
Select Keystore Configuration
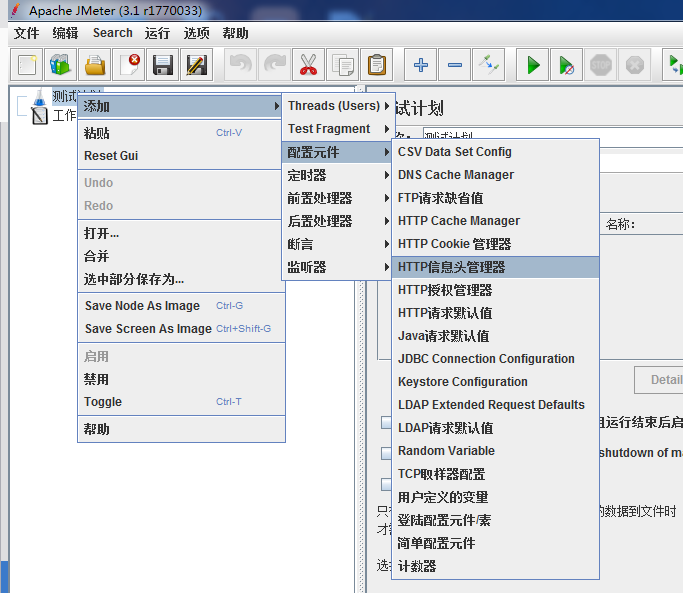coord(495,382)
